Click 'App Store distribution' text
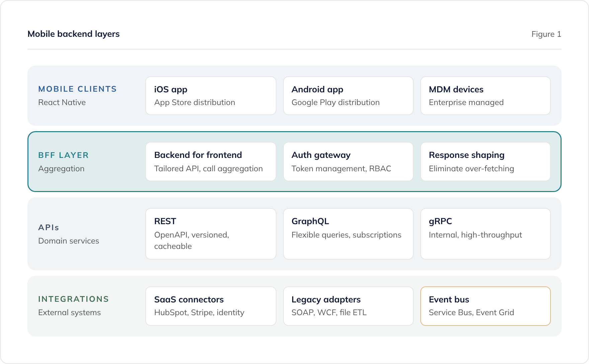 [195, 102]
